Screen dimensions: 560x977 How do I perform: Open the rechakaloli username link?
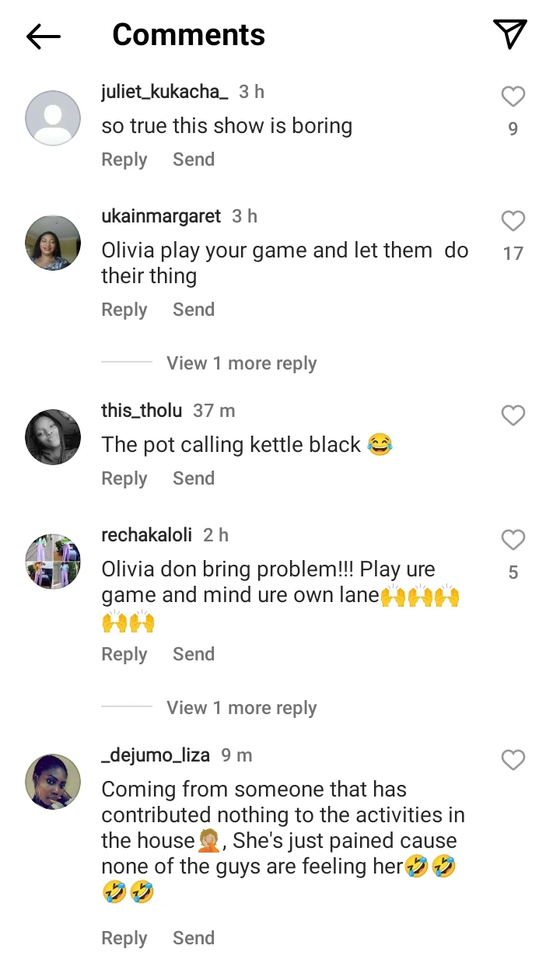tap(146, 535)
